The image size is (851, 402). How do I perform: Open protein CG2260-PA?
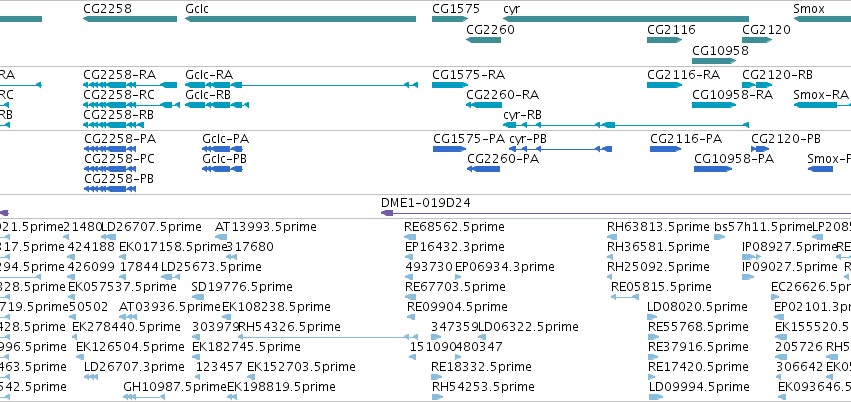(x=503, y=159)
